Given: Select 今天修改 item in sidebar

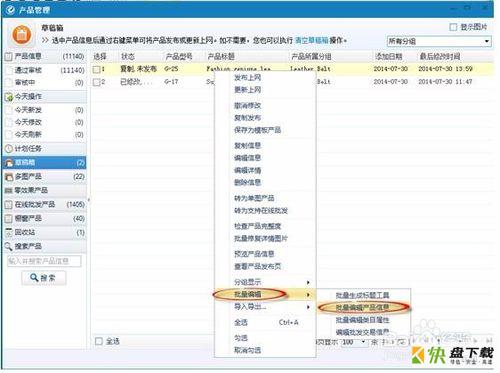Looking at the screenshot, I should [x=45, y=122].
